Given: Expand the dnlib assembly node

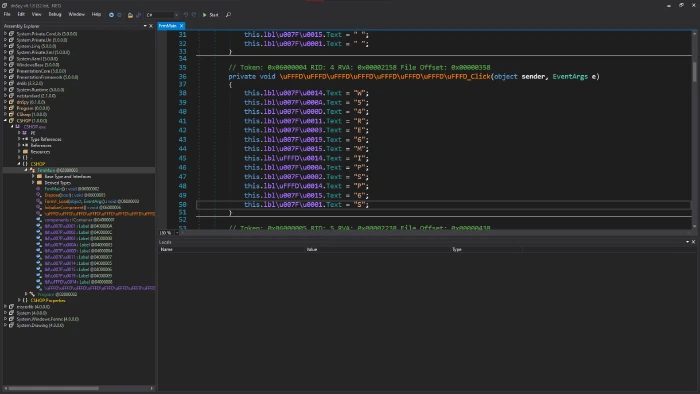Looking at the screenshot, I should (x=5, y=83).
